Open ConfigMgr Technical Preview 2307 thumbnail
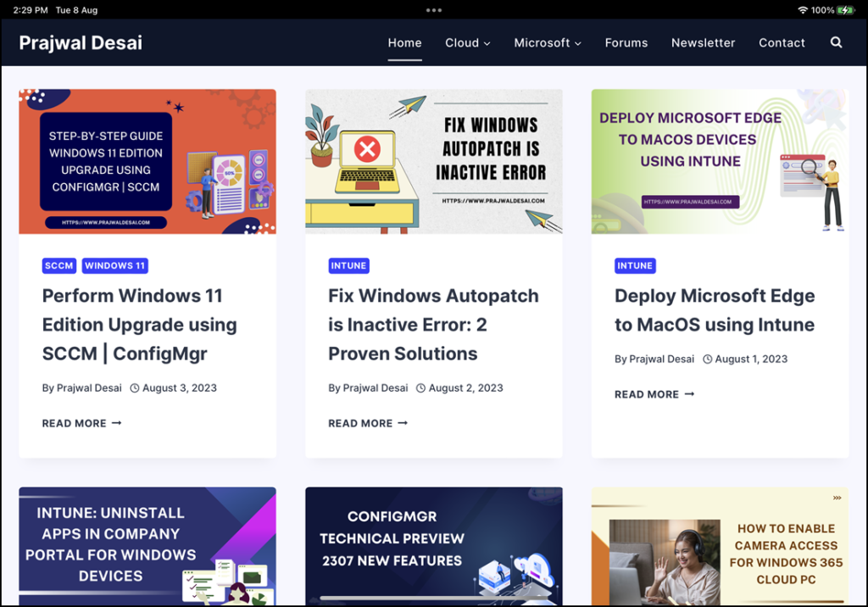This screenshot has width=868, height=607. coord(433,546)
